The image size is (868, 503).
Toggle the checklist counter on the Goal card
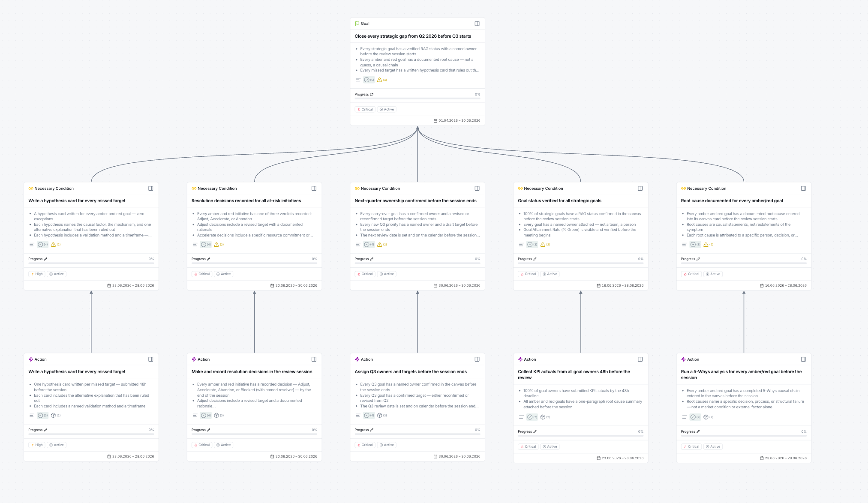click(x=369, y=80)
